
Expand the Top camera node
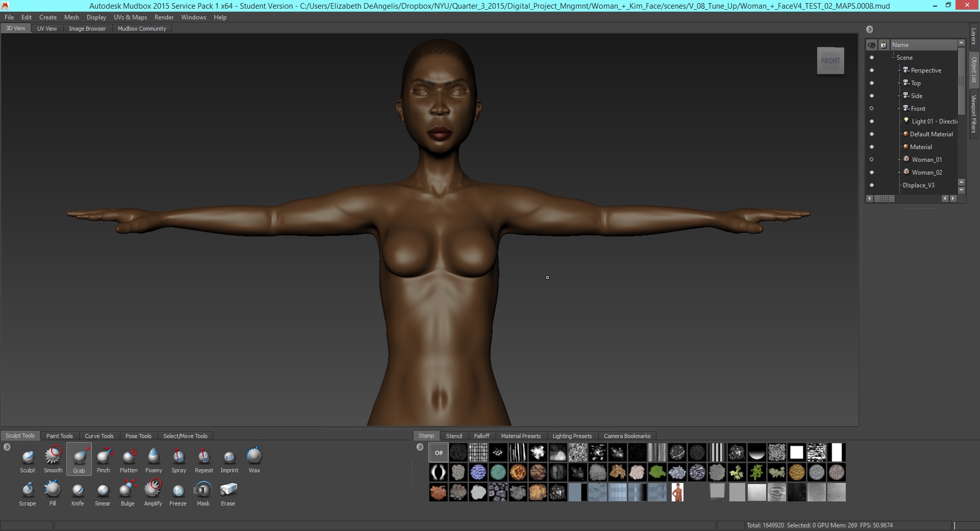pyautogui.click(x=899, y=83)
